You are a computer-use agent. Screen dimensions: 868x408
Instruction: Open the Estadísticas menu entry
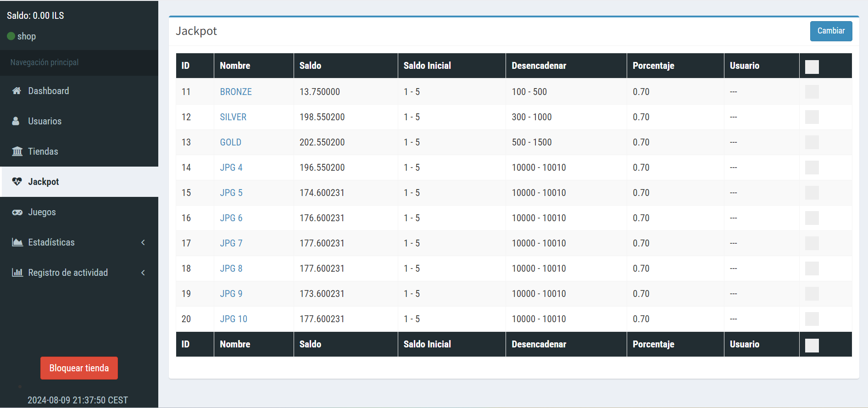click(79, 242)
